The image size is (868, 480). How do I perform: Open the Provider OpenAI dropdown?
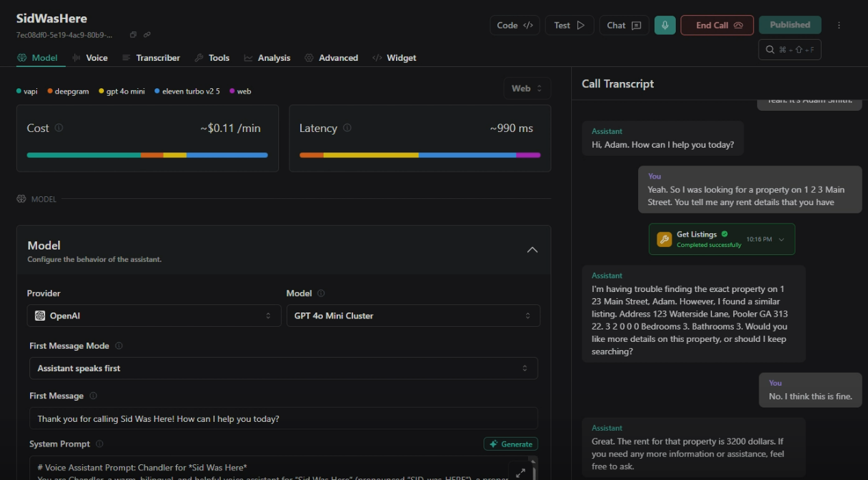[154, 316]
